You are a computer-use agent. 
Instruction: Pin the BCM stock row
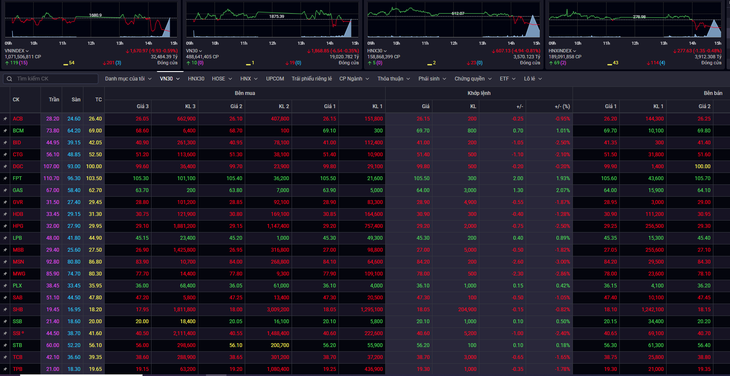coord(5,131)
